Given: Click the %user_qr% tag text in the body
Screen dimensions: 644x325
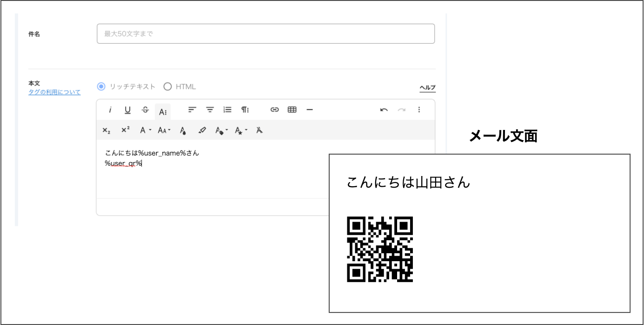Looking at the screenshot, I should 123,163.
